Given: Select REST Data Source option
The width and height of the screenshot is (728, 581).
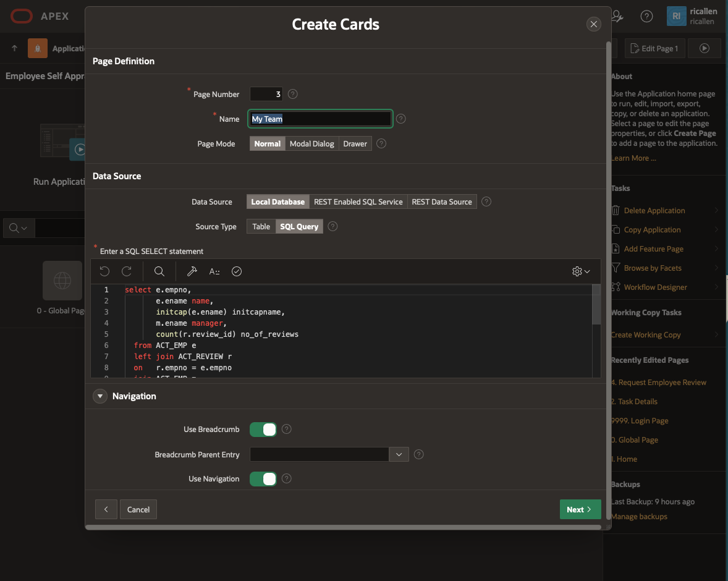Looking at the screenshot, I should (x=442, y=201).
